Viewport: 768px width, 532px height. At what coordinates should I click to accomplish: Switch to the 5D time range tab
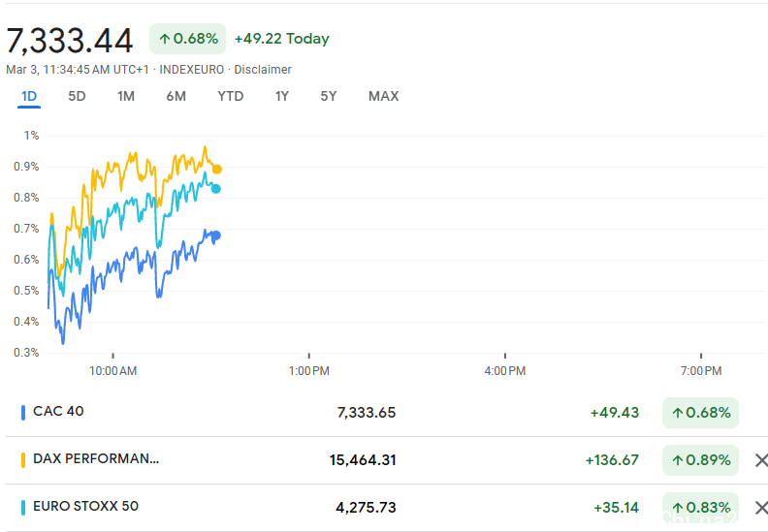(77, 96)
